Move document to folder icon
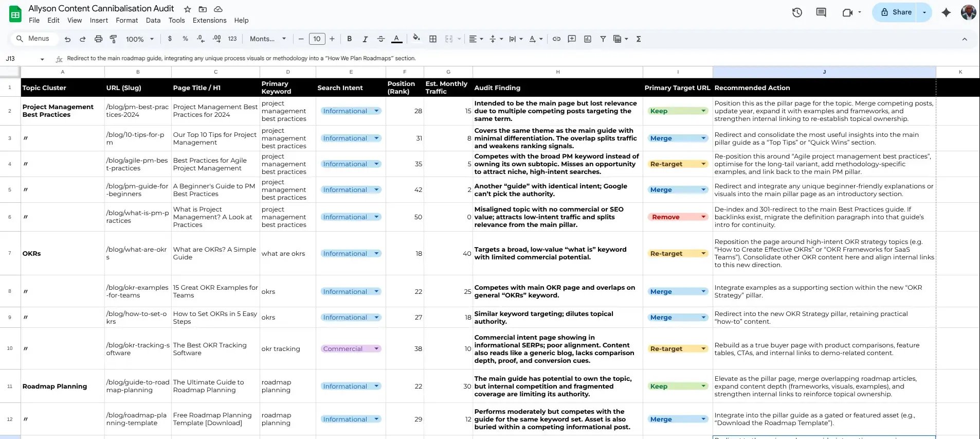Image resolution: width=980 pixels, height=439 pixels. [203, 9]
